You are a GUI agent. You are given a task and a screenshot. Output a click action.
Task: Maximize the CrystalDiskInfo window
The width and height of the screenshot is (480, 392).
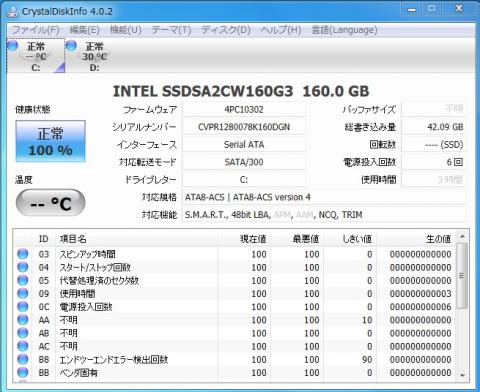tap(432, 9)
